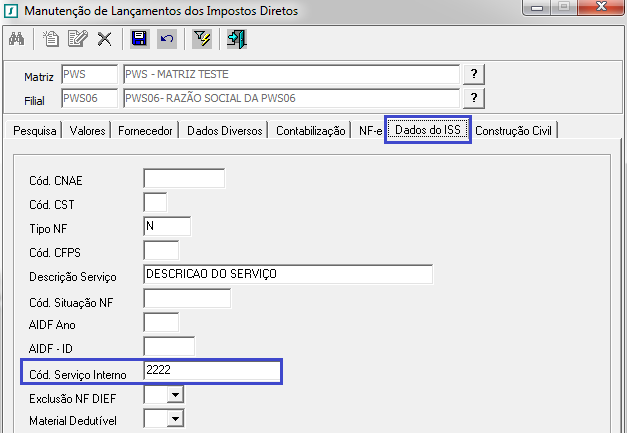Click the Matriz lookup question mark button
This screenshot has width=627, height=433.
coord(474,74)
